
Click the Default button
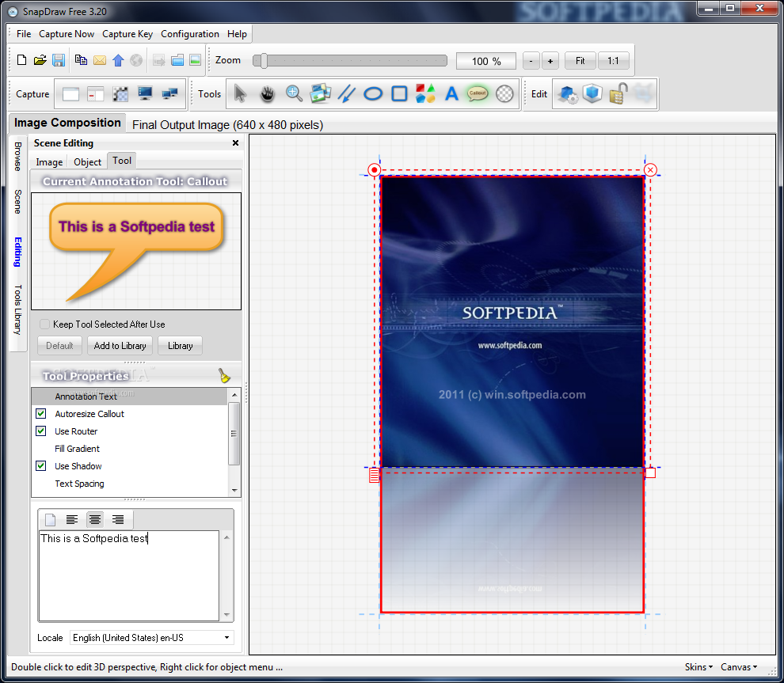pyautogui.click(x=59, y=346)
